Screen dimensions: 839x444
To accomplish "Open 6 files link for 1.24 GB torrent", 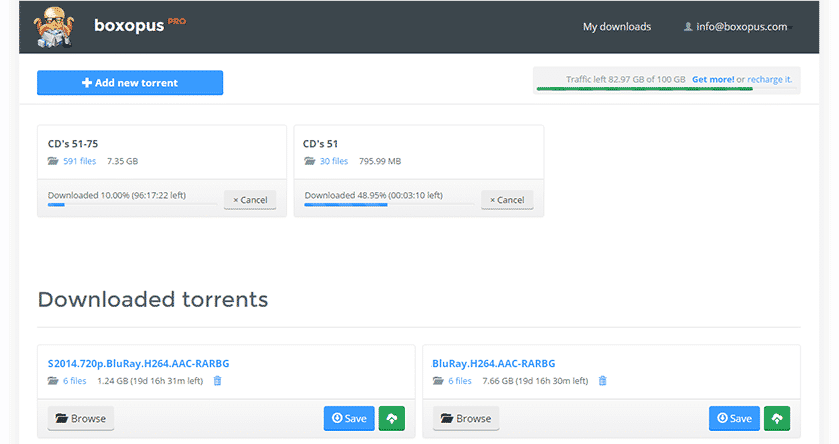I will coord(74,381).
